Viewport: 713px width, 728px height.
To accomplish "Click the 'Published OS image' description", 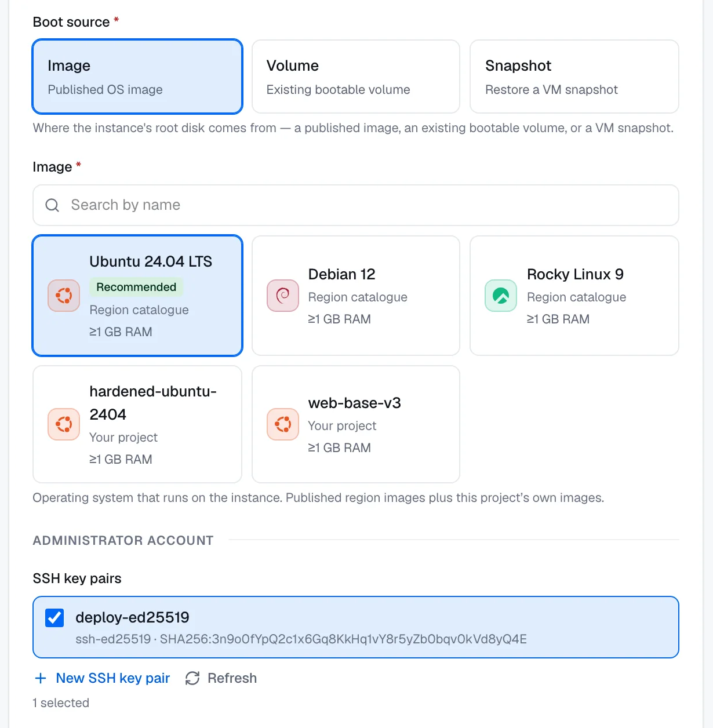I will pyautogui.click(x=105, y=90).
